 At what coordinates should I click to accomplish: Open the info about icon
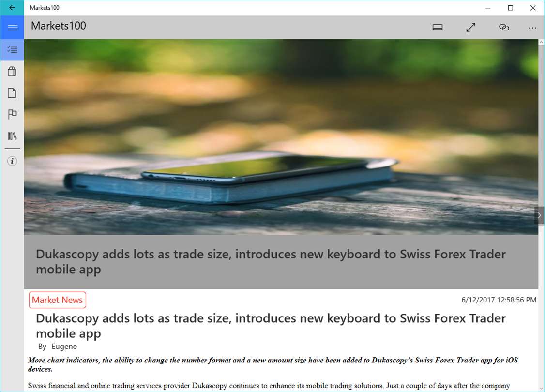point(12,161)
